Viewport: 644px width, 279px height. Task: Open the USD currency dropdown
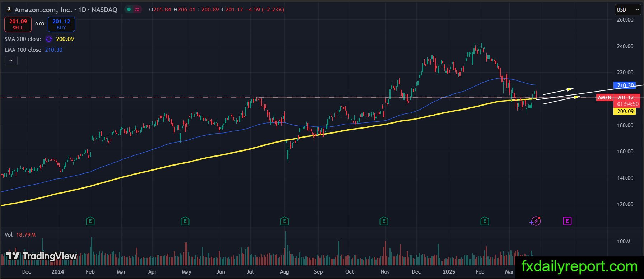(628, 10)
